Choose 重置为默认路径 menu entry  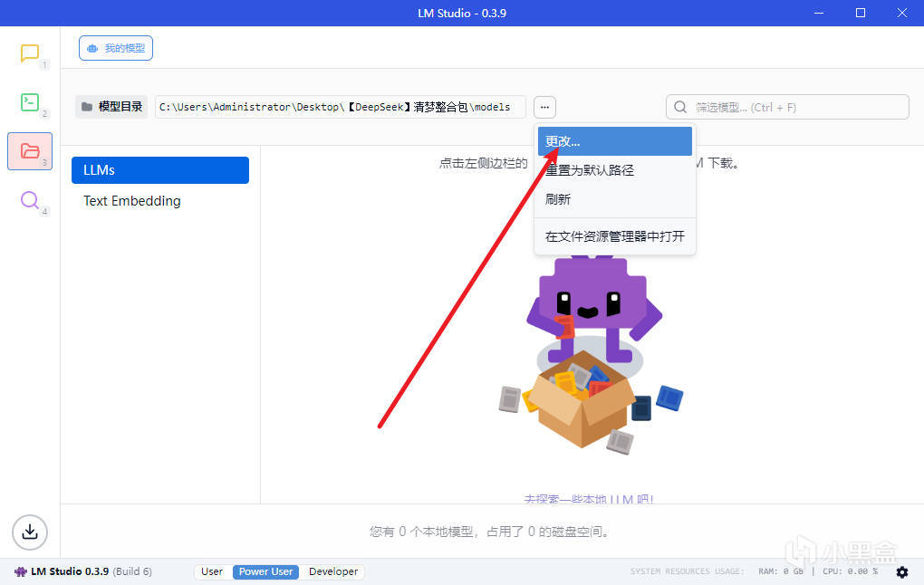(x=614, y=170)
